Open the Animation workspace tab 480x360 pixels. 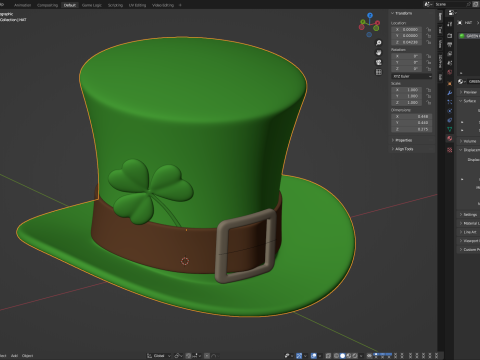pyautogui.click(x=22, y=5)
